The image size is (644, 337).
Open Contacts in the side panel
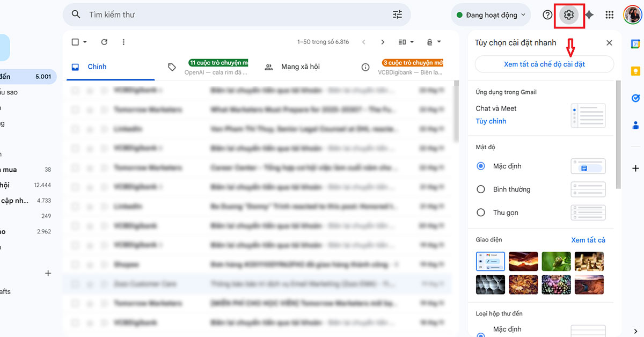635,125
